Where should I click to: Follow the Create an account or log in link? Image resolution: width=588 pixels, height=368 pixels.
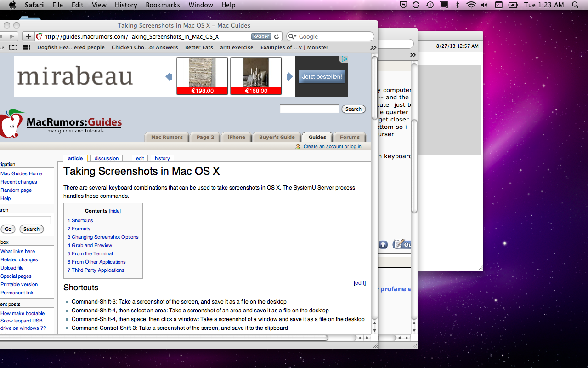[x=333, y=146]
